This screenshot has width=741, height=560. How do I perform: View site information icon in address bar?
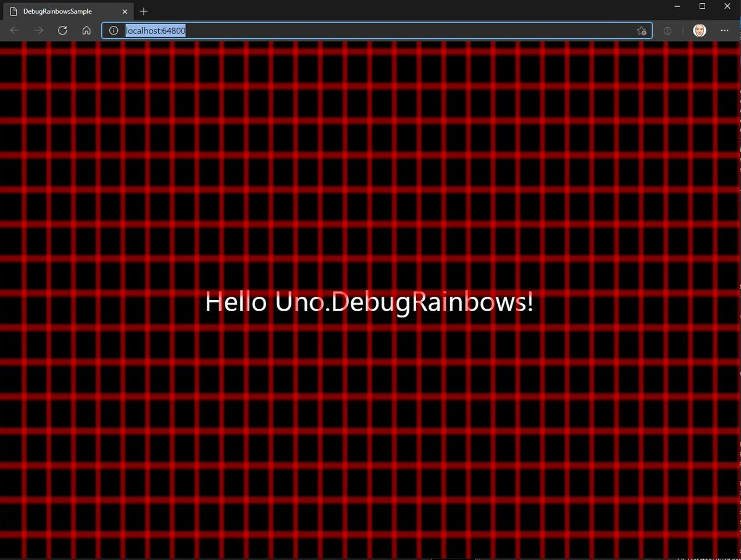(114, 30)
